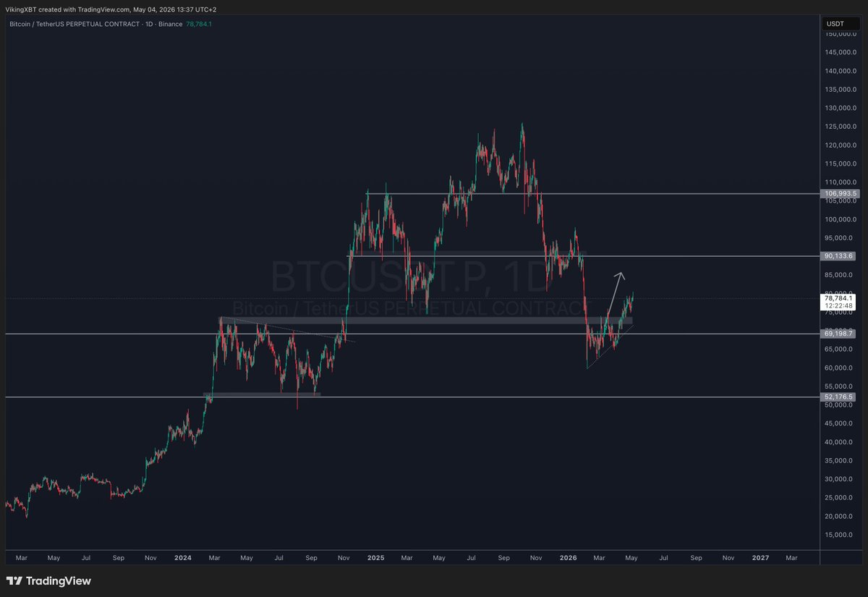Select the 52,176.5 price level label
The width and height of the screenshot is (868, 597).
(x=840, y=397)
